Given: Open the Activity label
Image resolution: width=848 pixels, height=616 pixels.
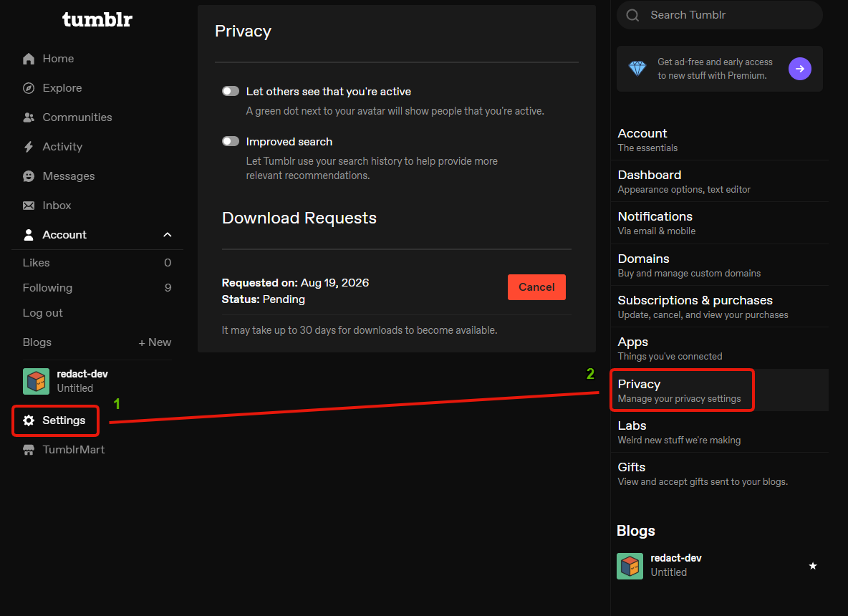Looking at the screenshot, I should (x=63, y=147).
